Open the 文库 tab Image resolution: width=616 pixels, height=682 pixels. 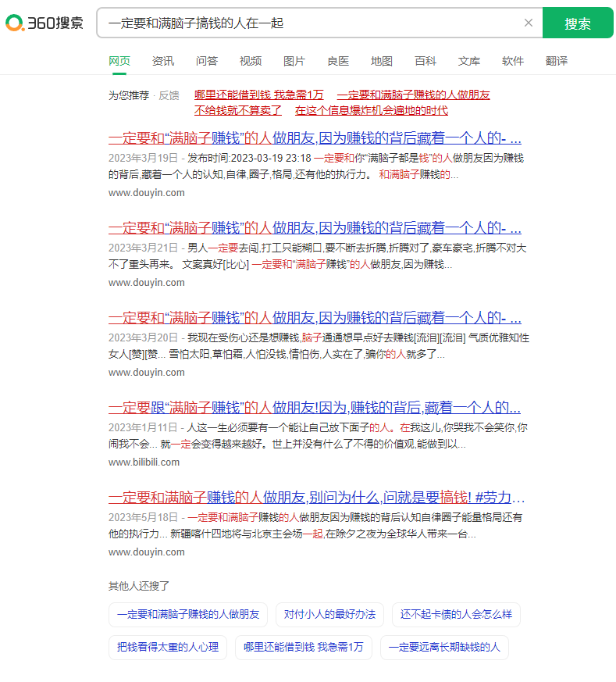tap(469, 61)
